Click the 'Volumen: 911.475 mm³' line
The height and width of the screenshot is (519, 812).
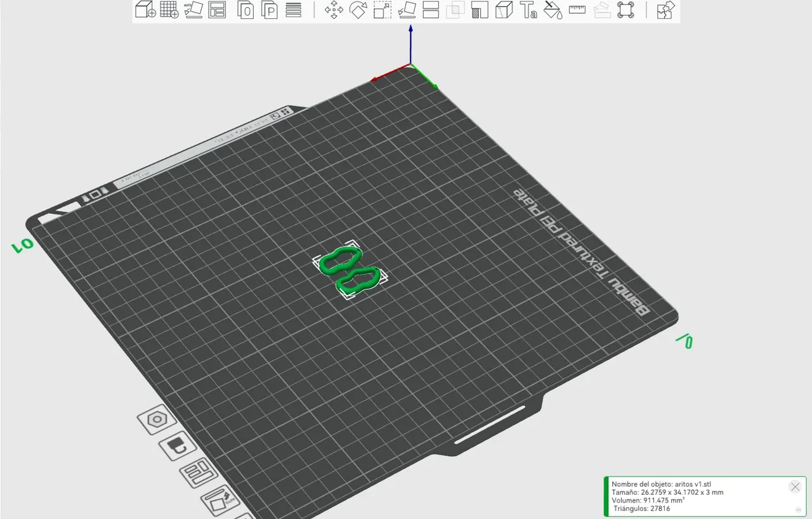click(650, 500)
